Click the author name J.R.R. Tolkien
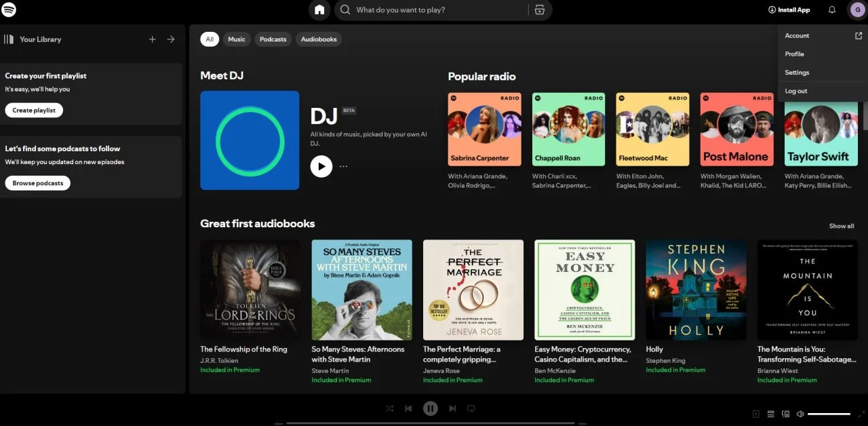The width and height of the screenshot is (868, 426). (x=219, y=360)
